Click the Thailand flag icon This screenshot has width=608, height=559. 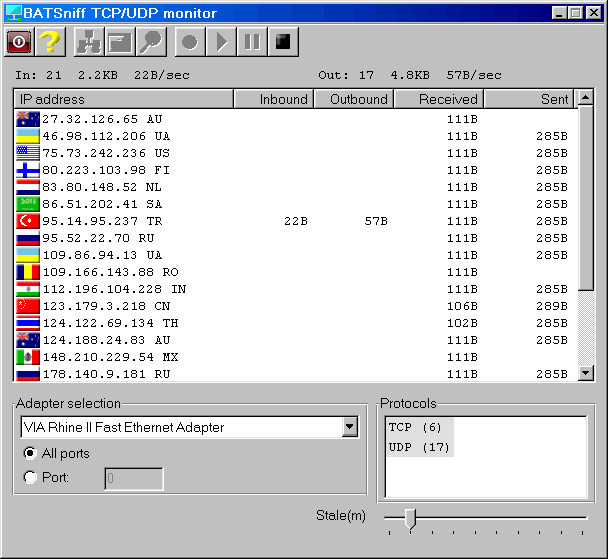28,323
